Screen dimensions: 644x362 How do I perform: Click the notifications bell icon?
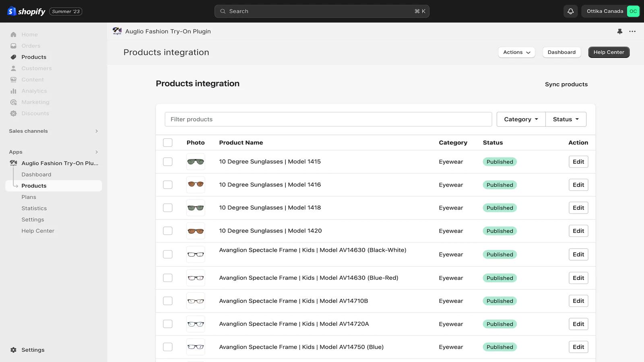point(570,11)
